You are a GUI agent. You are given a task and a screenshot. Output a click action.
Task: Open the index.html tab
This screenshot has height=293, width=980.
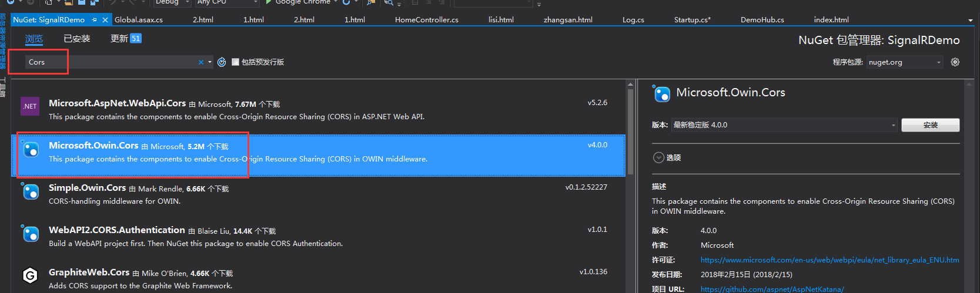[x=831, y=20]
